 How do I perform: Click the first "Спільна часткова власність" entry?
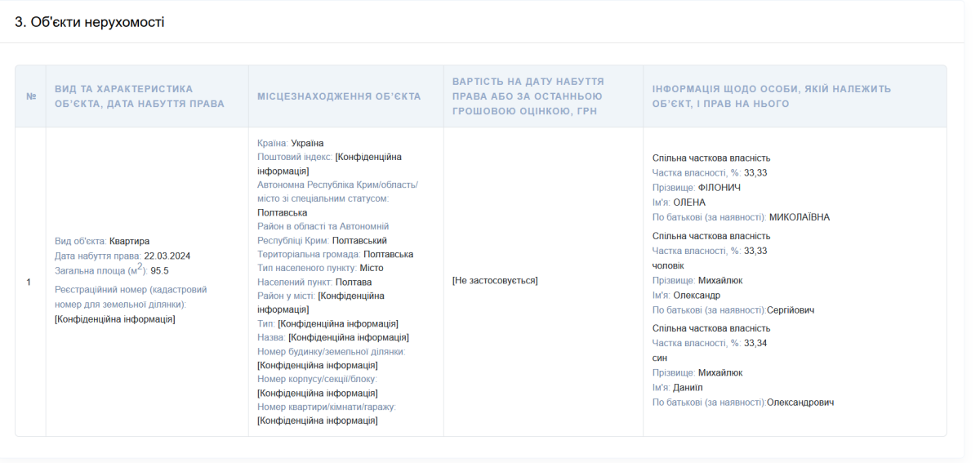click(x=711, y=158)
